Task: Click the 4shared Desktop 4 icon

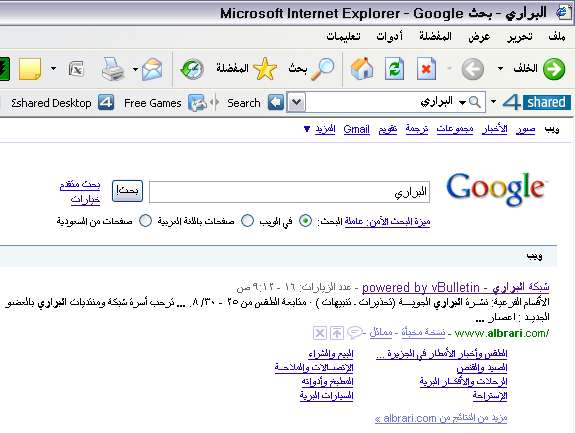Action: tap(106, 102)
